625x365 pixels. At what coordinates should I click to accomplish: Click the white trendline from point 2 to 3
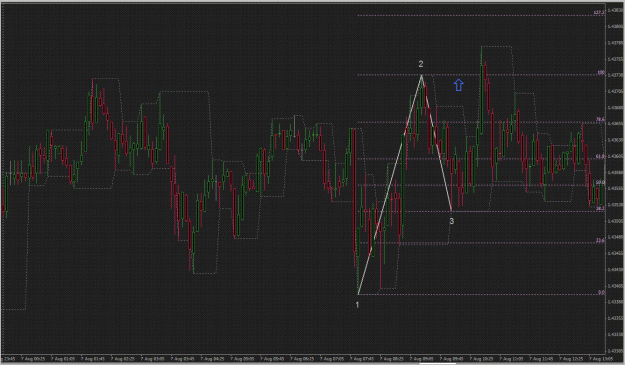(x=436, y=143)
